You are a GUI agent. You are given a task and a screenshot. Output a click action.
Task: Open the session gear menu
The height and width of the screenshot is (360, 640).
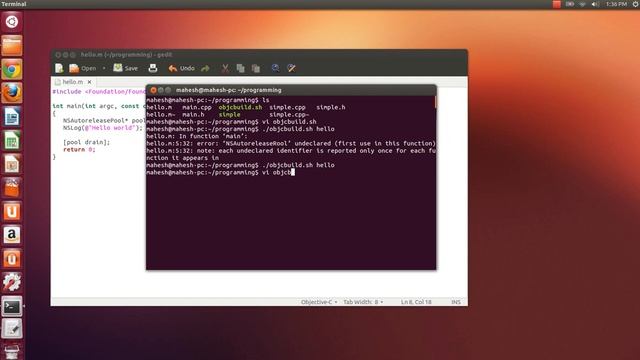point(636,4)
